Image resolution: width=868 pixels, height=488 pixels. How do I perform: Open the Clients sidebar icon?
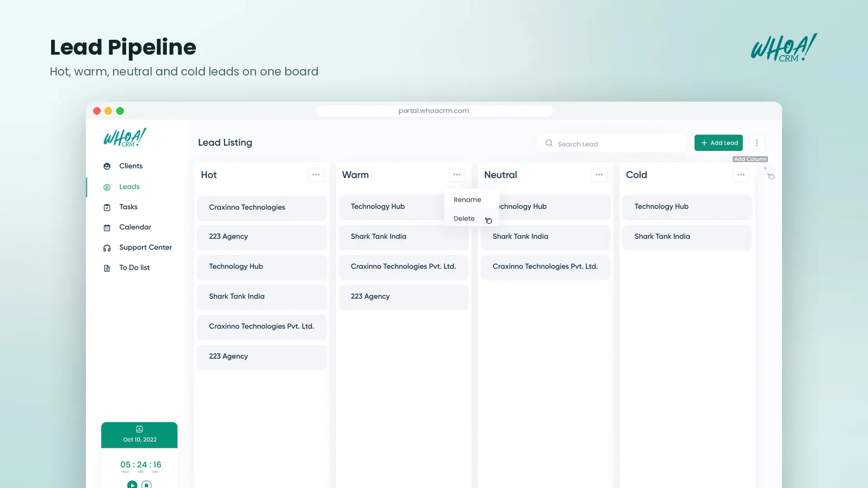point(107,166)
